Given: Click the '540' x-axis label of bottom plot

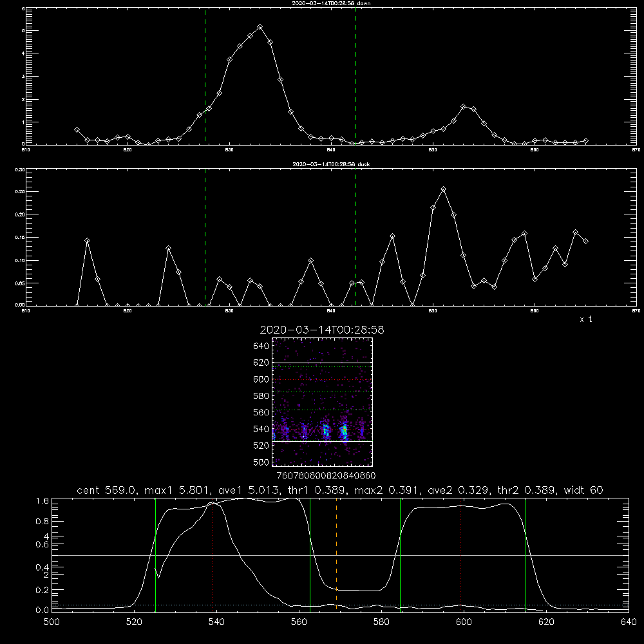Looking at the screenshot, I should [216, 622].
